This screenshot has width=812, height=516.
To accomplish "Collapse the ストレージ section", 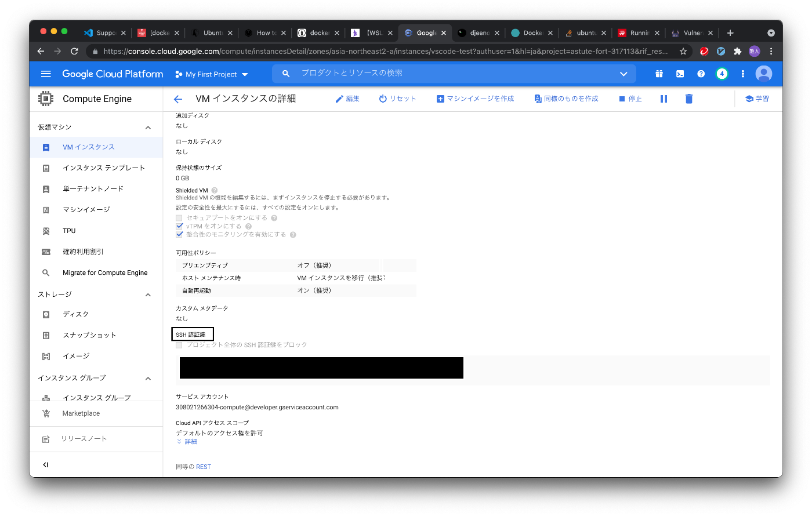I will click(148, 295).
